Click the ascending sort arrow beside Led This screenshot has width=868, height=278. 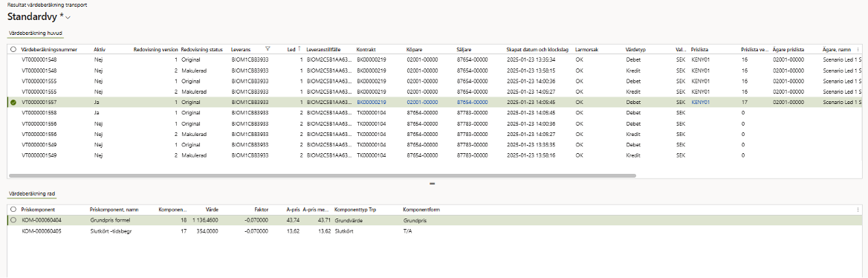click(299, 49)
